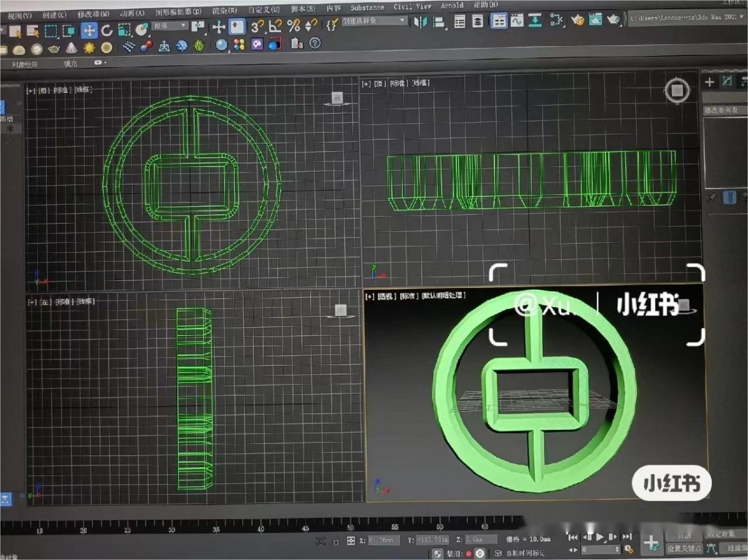Click the Render Production teapot

(613, 19)
